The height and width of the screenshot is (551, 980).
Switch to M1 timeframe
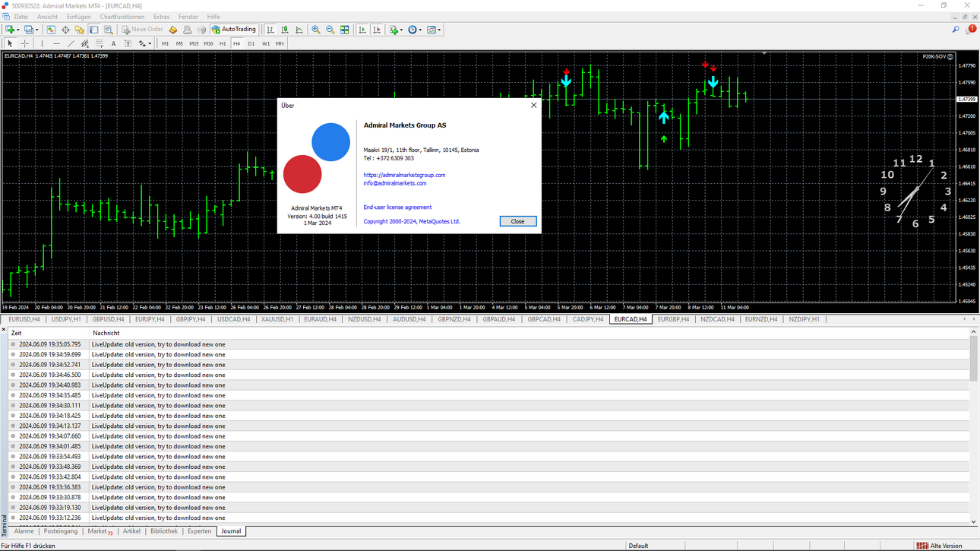point(165,43)
